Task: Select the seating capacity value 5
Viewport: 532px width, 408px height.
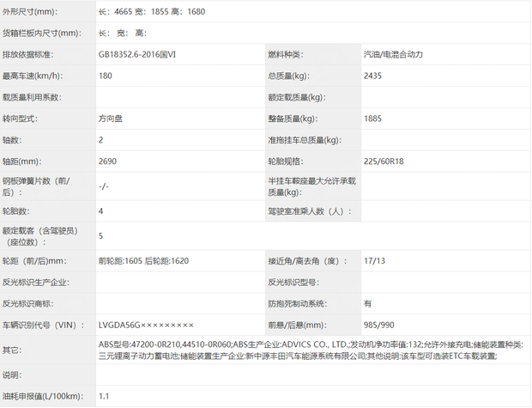Action: [x=100, y=236]
